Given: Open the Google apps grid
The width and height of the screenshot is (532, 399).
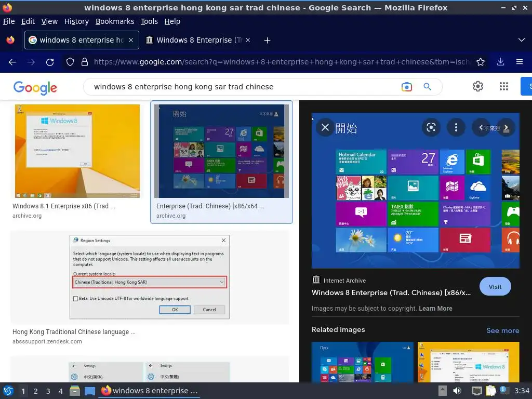Looking at the screenshot, I should 504,86.
